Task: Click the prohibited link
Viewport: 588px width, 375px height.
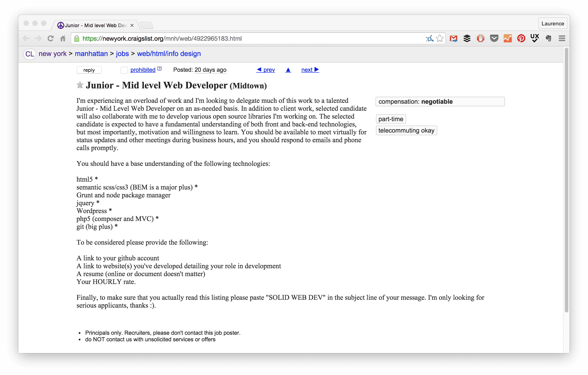Action: point(143,70)
